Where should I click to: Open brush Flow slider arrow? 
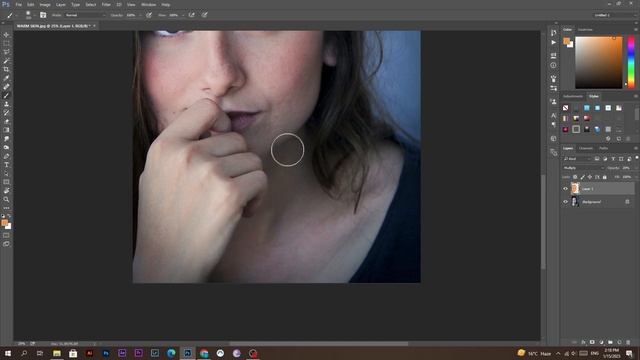pos(183,15)
